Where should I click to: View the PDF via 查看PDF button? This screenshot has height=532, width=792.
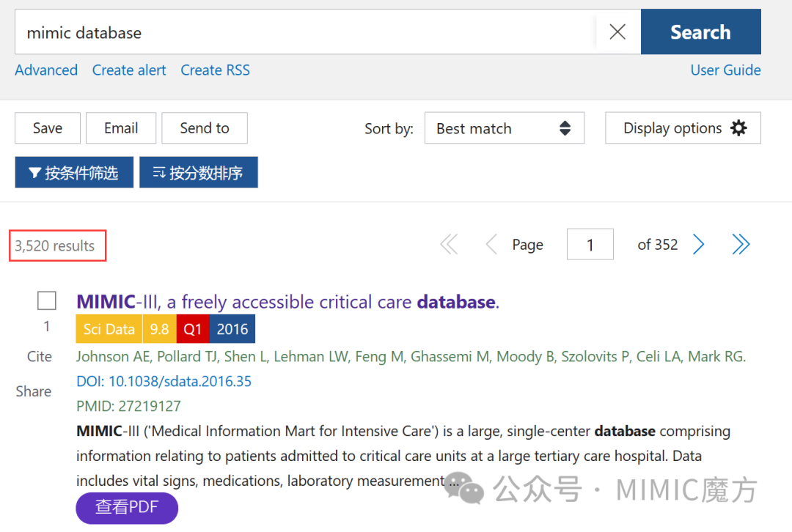pos(126,508)
